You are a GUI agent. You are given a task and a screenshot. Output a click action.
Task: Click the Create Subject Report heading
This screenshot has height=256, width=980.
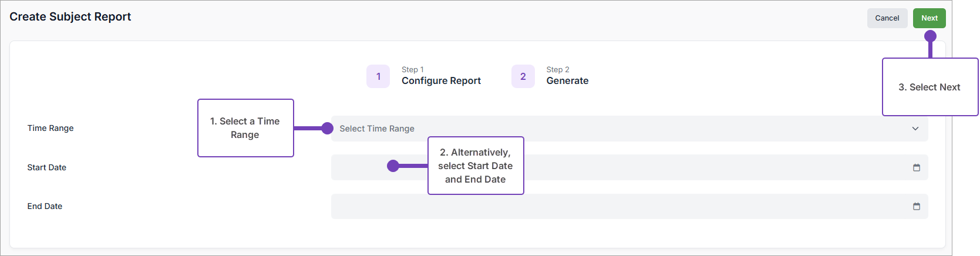tap(70, 16)
